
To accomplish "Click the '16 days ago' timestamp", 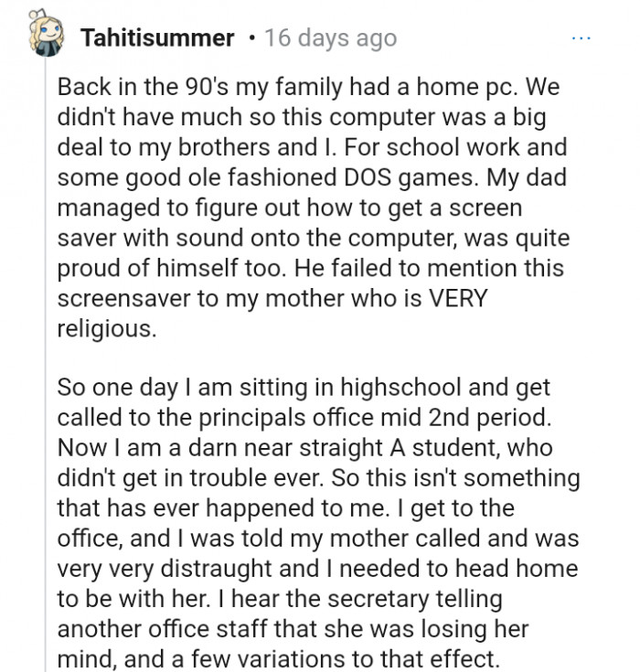I will click(x=330, y=38).
